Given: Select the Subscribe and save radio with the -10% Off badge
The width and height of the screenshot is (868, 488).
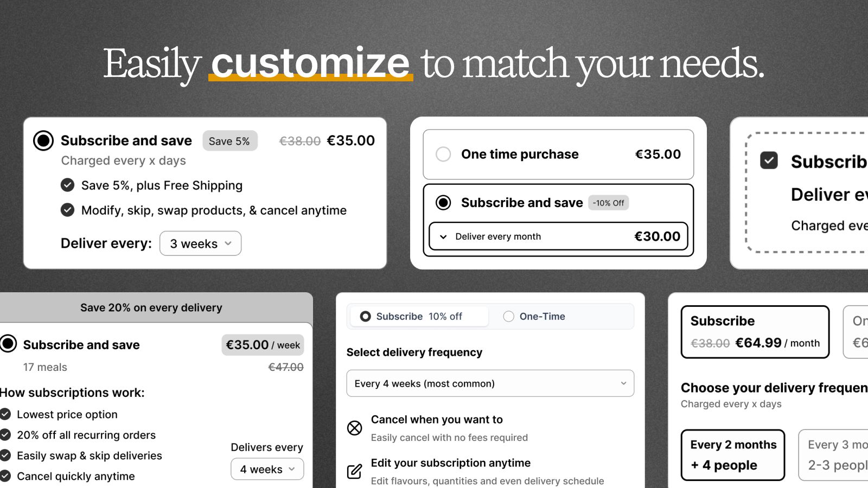Looking at the screenshot, I should click(443, 203).
